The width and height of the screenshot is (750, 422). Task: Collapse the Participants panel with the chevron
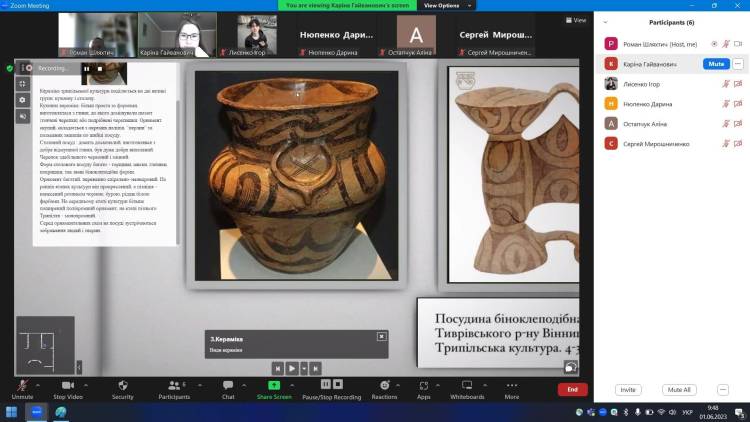pos(605,20)
